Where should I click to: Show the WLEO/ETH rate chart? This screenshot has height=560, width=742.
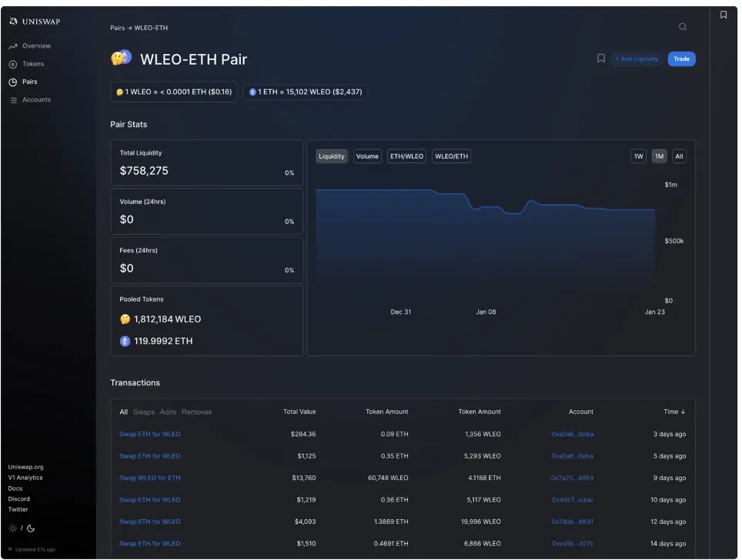coord(451,156)
